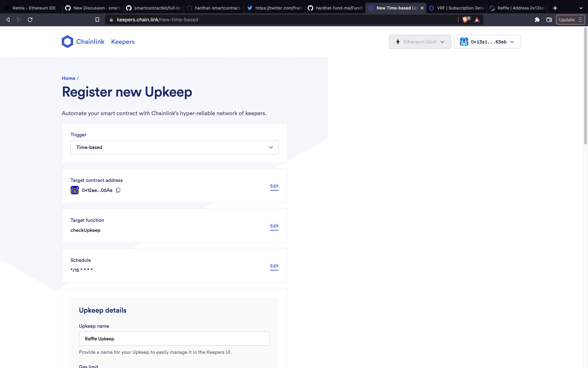588x368 pixels.
Task: Switch to the Twitter tab
Action: pyautogui.click(x=275, y=8)
